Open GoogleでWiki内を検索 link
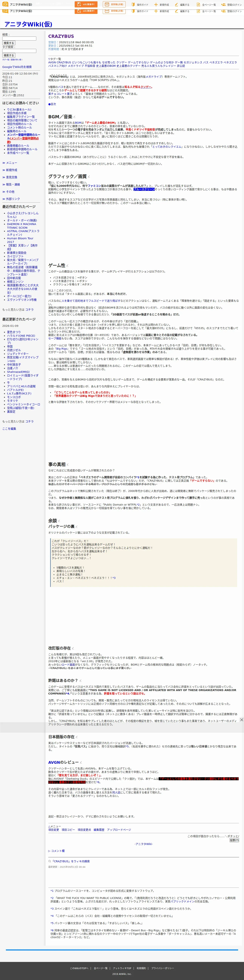The image size is (244, 980). click(x=17, y=67)
